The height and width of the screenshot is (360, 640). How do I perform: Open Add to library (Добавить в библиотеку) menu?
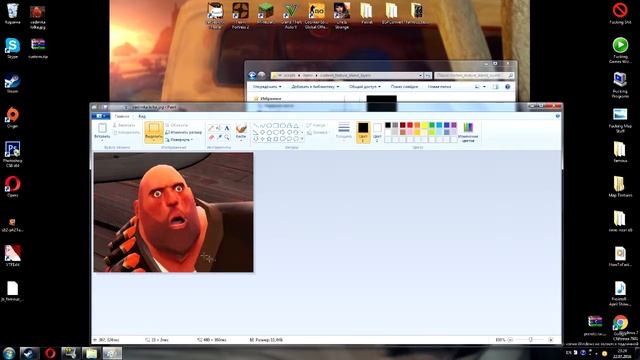(315, 87)
